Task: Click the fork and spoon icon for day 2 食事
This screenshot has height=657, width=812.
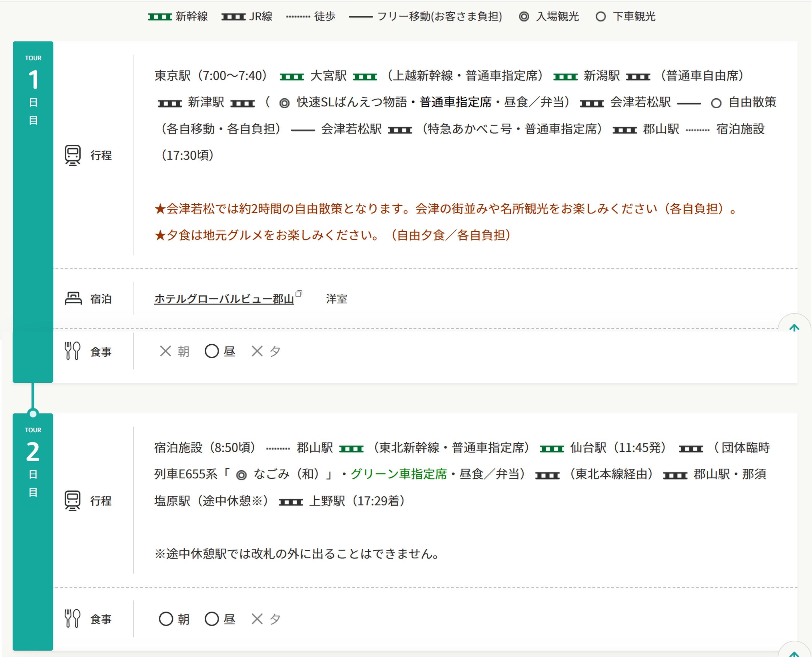Action: [x=72, y=619]
